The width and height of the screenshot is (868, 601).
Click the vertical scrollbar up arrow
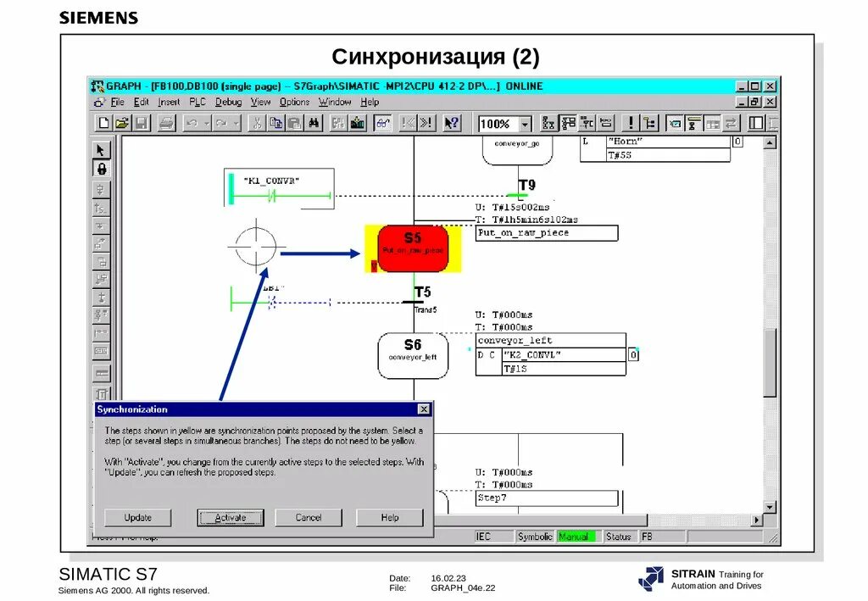(770, 142)
